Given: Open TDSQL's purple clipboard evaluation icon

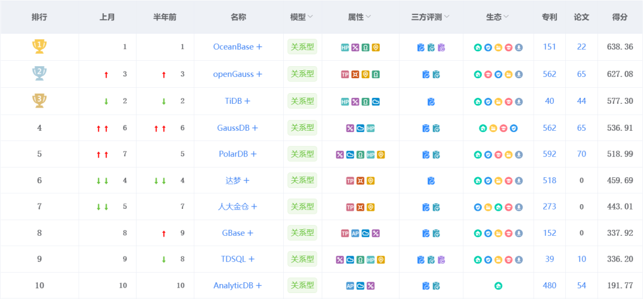Looking at the screenshot, I should pos(441,260).
